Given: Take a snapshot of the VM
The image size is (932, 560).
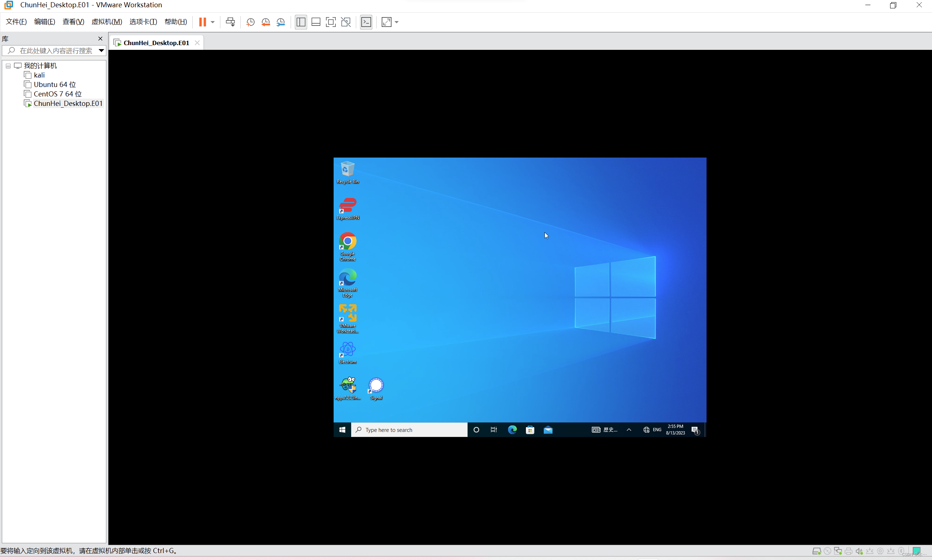Looking at the screenshot, I should coord(250,22).
